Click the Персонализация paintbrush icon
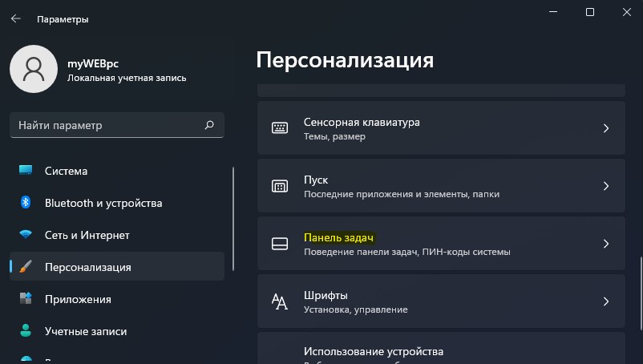The image size is (643, 364). pos(26,266)
